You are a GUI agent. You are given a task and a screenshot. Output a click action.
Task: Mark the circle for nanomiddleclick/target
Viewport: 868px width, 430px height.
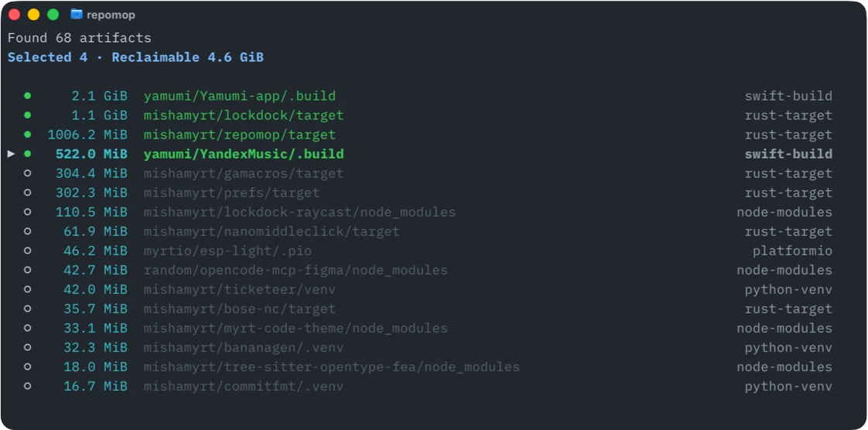click(28, 231)
